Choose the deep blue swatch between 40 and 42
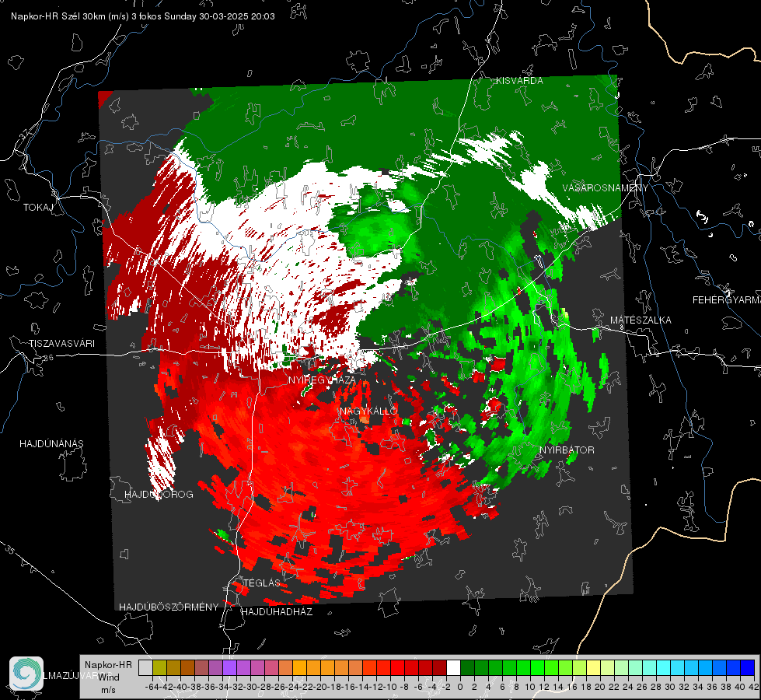This screenshot has height=700, width=761. [748, 667]
